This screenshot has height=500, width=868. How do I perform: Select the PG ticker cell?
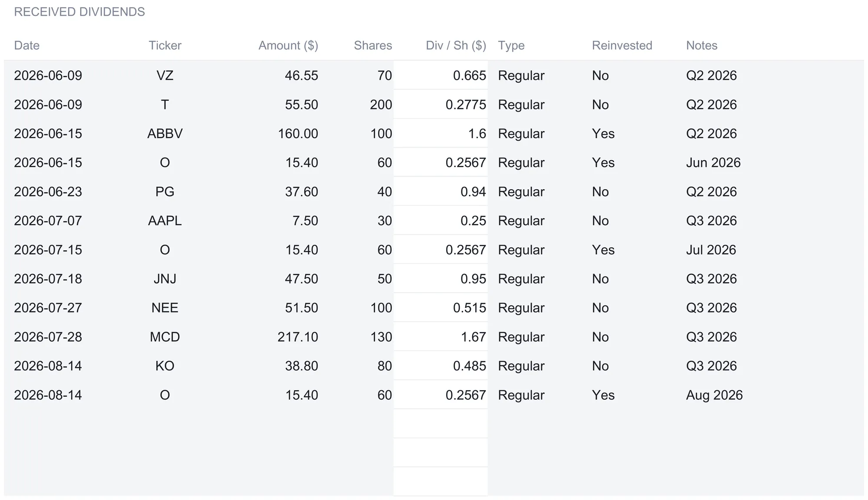tap(165, 192)
